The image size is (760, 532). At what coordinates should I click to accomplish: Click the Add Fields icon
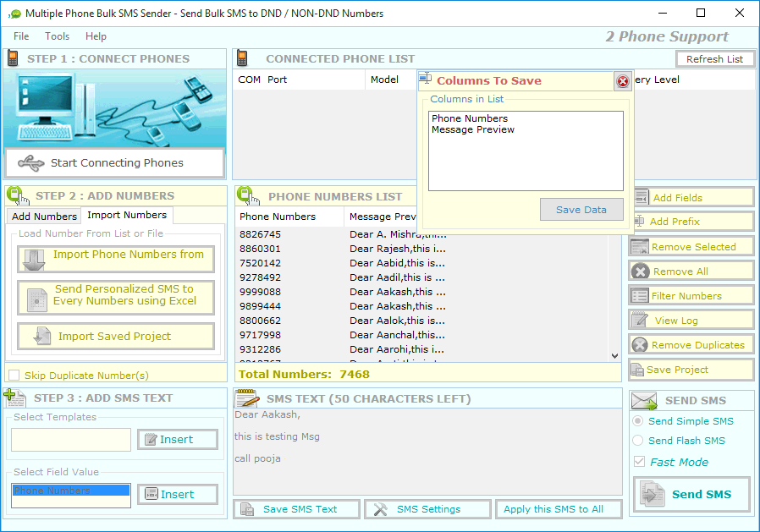(642, 197)
